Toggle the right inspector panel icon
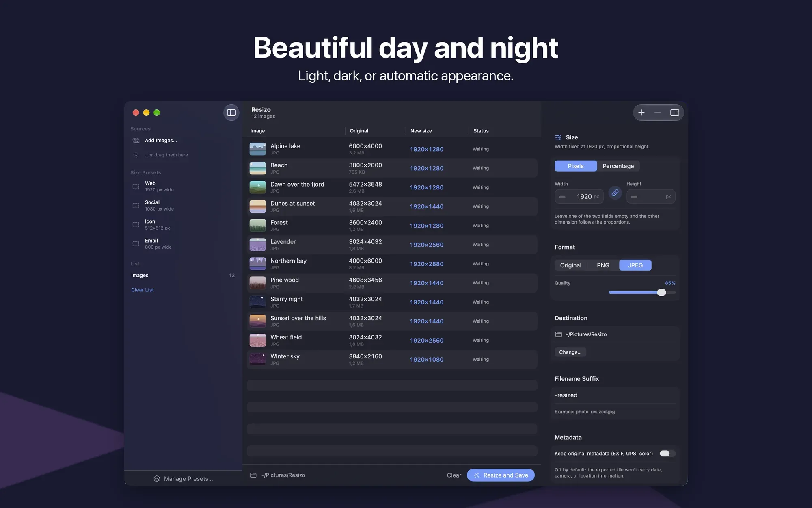812x508 pixels. tap(675, 113)
